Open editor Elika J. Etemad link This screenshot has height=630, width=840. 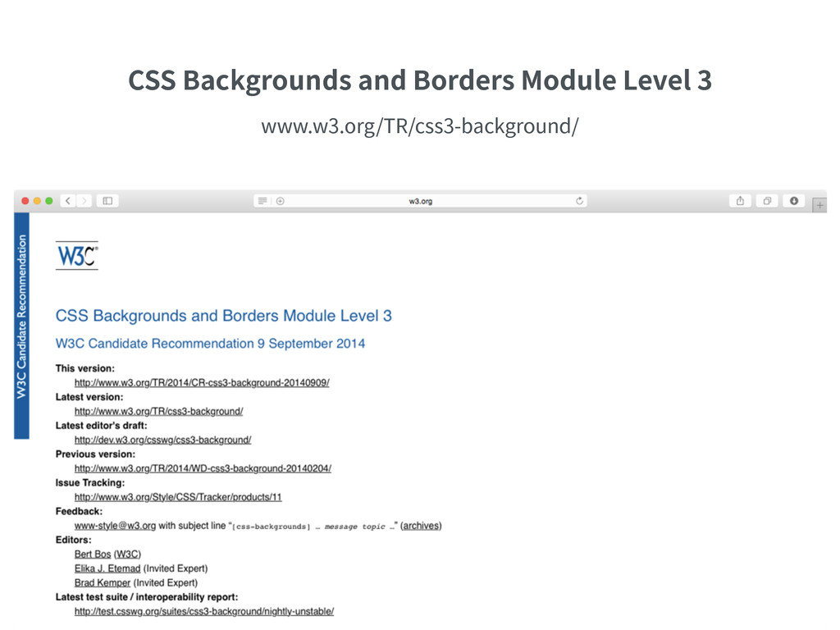pyautogui.click(x=107, y=568)
